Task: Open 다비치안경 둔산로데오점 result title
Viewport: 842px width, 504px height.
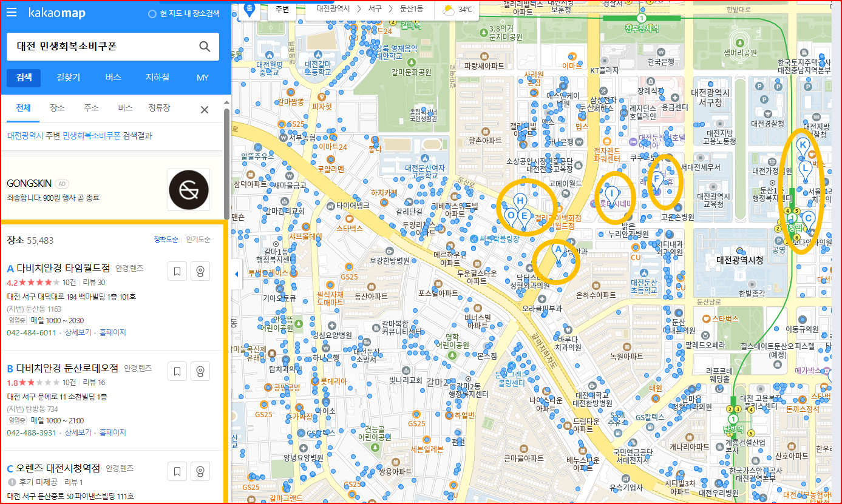Action: point(67,368)
